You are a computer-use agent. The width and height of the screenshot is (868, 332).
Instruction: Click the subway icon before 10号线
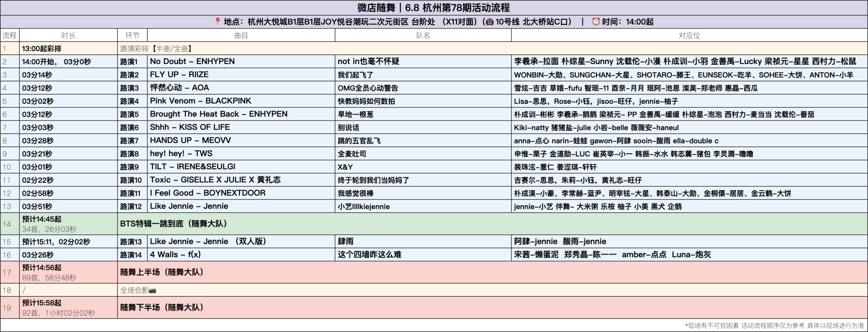489,22
